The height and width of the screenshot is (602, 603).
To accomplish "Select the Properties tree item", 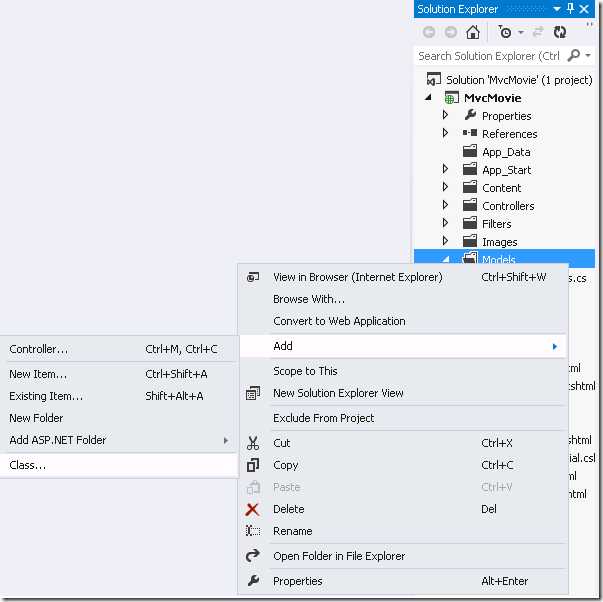I will pyautogui.click(x=506, y=116).
